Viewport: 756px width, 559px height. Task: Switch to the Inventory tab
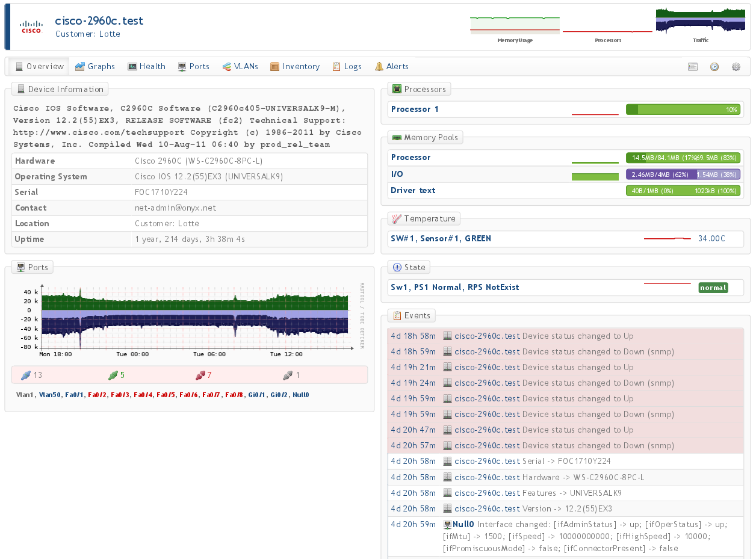pos(295,67)
